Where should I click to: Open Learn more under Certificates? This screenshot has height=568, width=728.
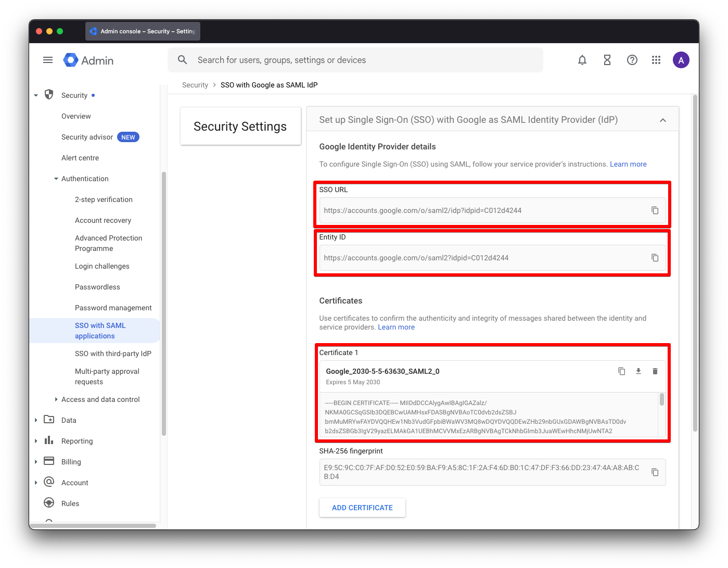click(x=396, y=327)
